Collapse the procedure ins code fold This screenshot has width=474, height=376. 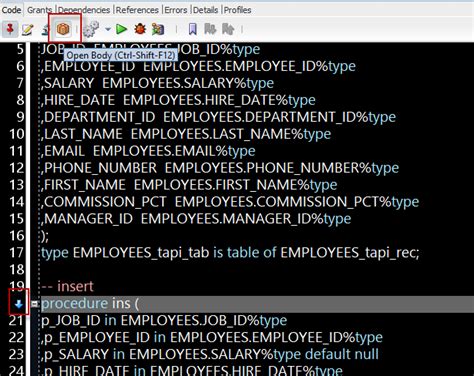(34, 304)
